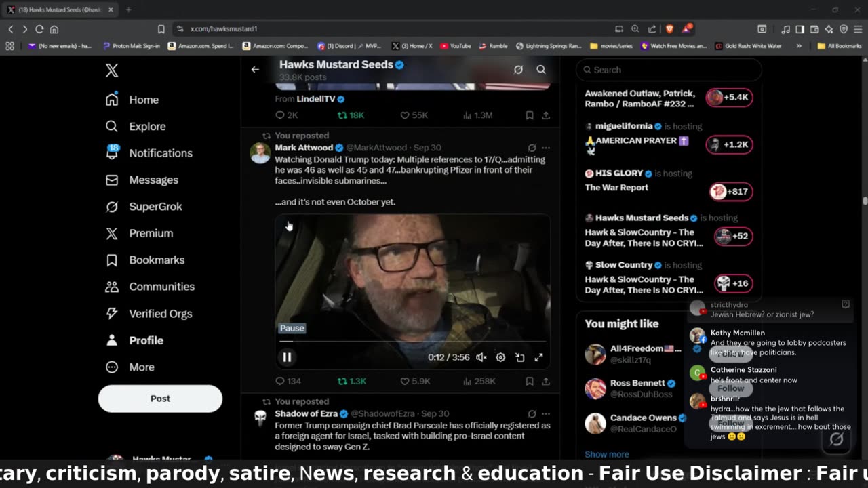Screen dimensions: 868x488
Task: Click the profile header search icon
Action: coord(541,69)
